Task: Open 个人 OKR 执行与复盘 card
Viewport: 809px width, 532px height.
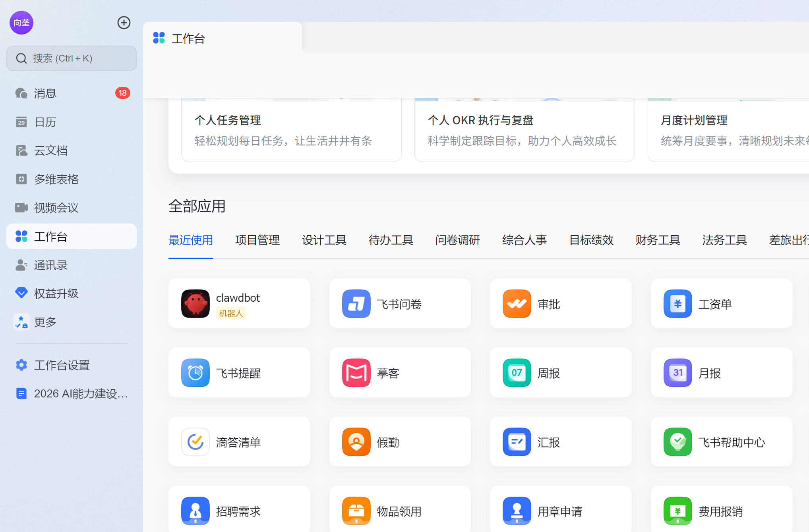Action: tap(524, 130)
